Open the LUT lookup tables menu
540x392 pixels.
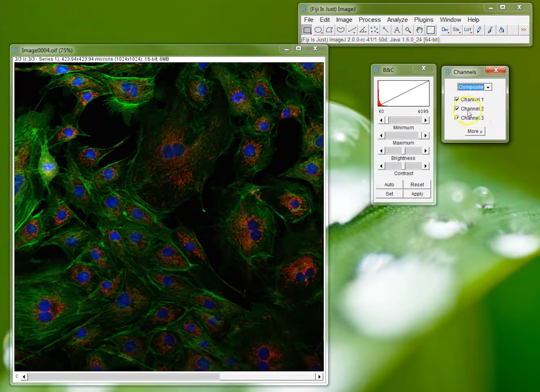point(468,30)
